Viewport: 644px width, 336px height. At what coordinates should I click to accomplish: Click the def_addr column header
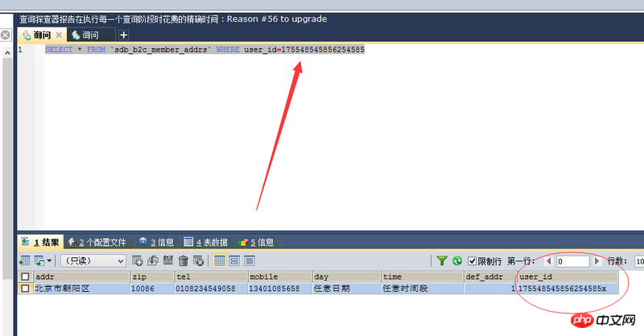coord(490,277)
